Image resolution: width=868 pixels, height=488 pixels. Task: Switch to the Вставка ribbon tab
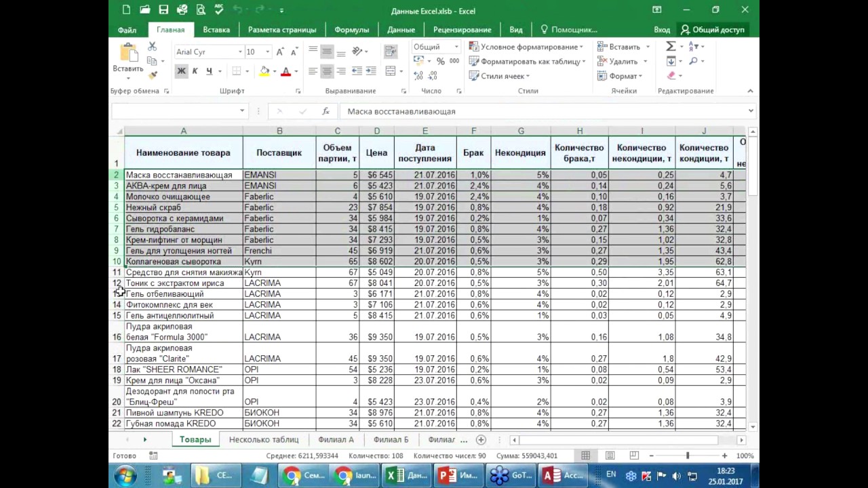coord(216,30)
